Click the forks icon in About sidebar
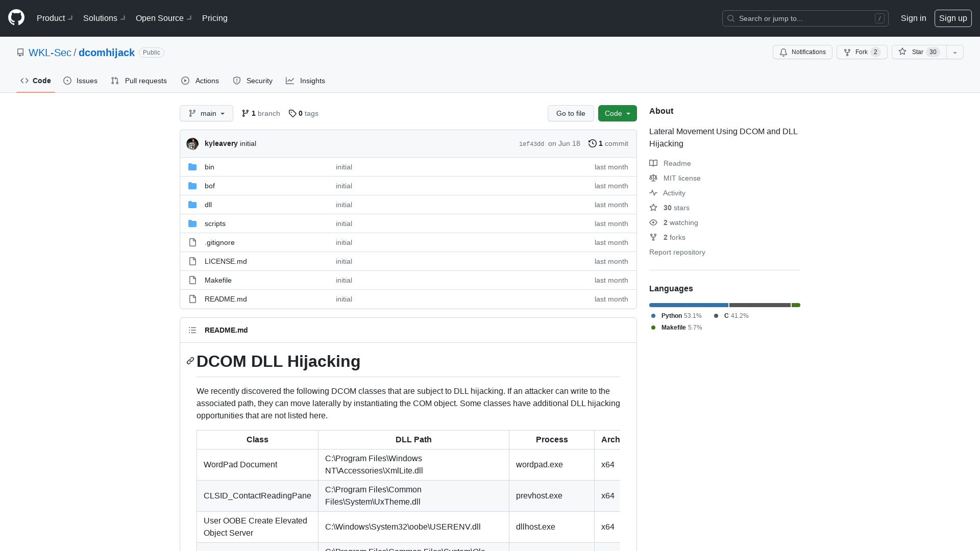 653,237
